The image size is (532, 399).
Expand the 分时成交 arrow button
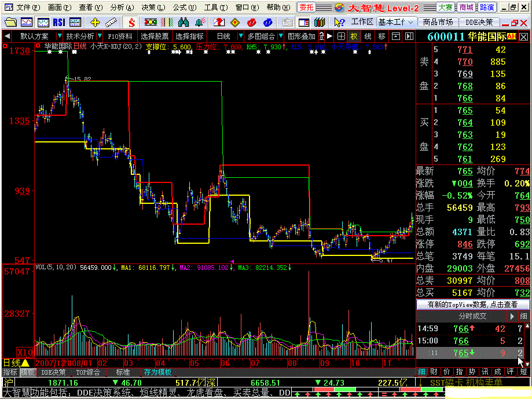point(512,316)
